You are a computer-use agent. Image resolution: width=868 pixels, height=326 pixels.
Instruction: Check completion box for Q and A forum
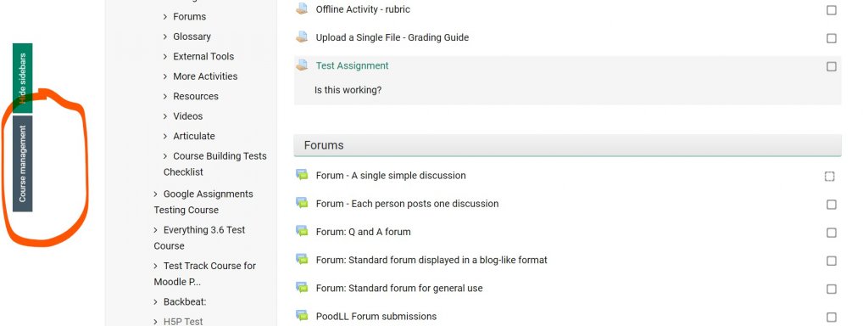(x=832, y=233)
